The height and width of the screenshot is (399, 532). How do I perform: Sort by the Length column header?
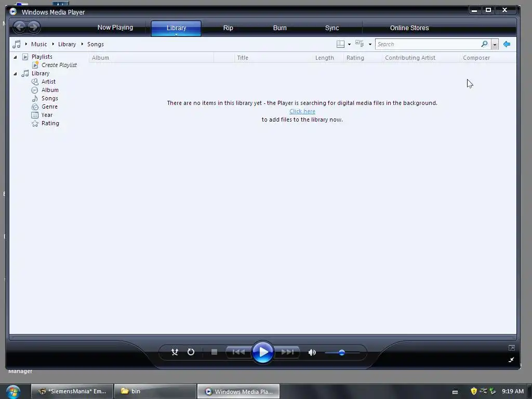point(328,58)
